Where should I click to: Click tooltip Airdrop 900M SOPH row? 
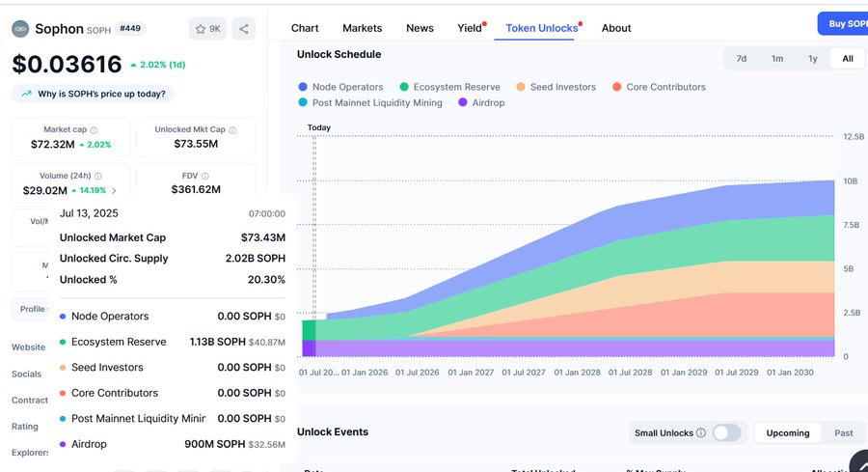tap(173, 444)
